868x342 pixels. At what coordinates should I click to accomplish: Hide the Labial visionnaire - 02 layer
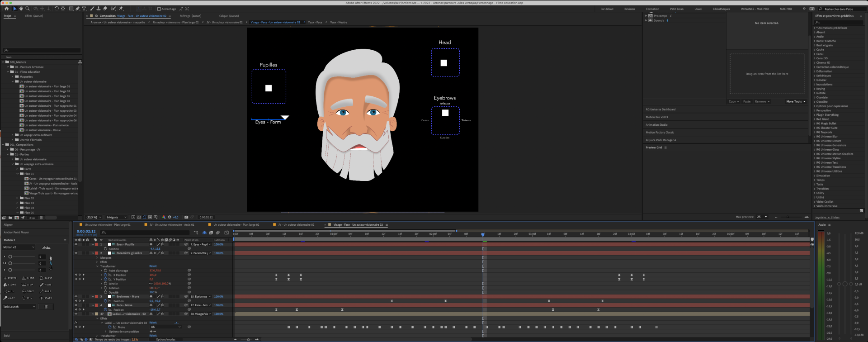76,313
